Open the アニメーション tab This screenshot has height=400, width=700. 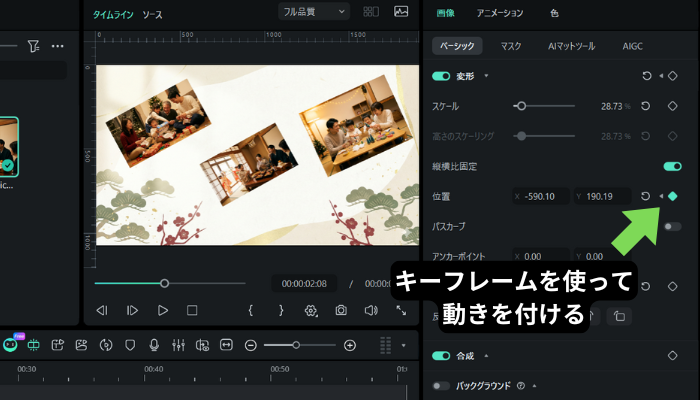[500, 13]
